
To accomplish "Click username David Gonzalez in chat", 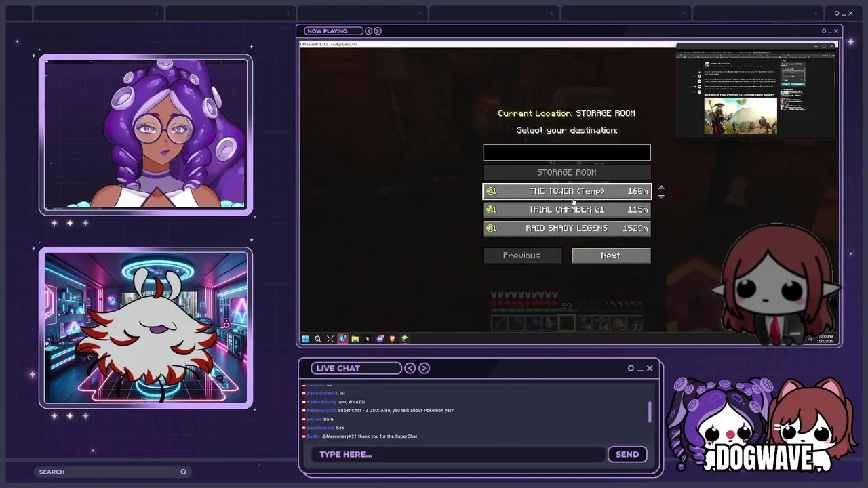I will pyautogui.click(x=322, y=393).
